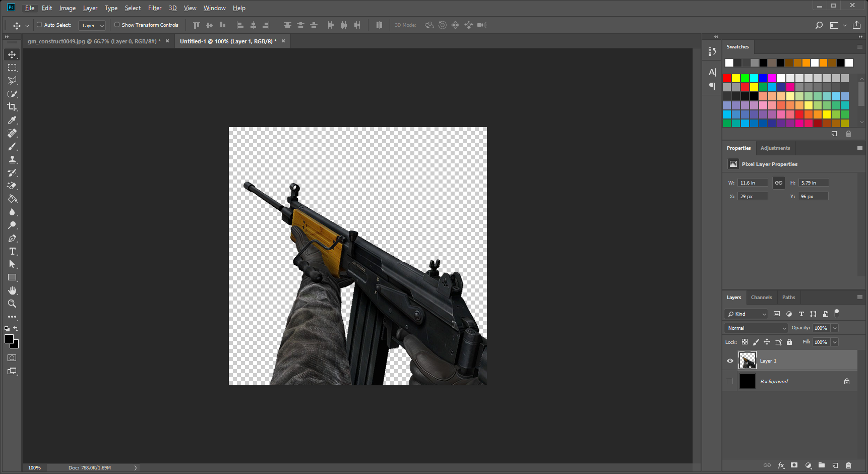The image size is (868, 474).
Task: Select the Paint Bucket tool
Action: click(12, 199)
